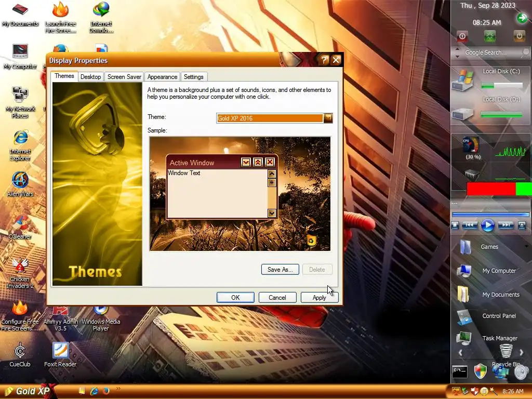Click the shortcuts panel left arrow
The image size is (532, 399).
click(460, 353)
